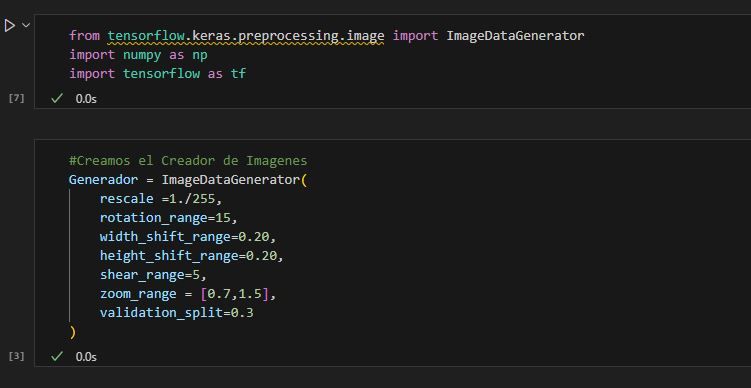Place cursor on 'import numpy as np' line
751x388 pixels.
(138, 55)
